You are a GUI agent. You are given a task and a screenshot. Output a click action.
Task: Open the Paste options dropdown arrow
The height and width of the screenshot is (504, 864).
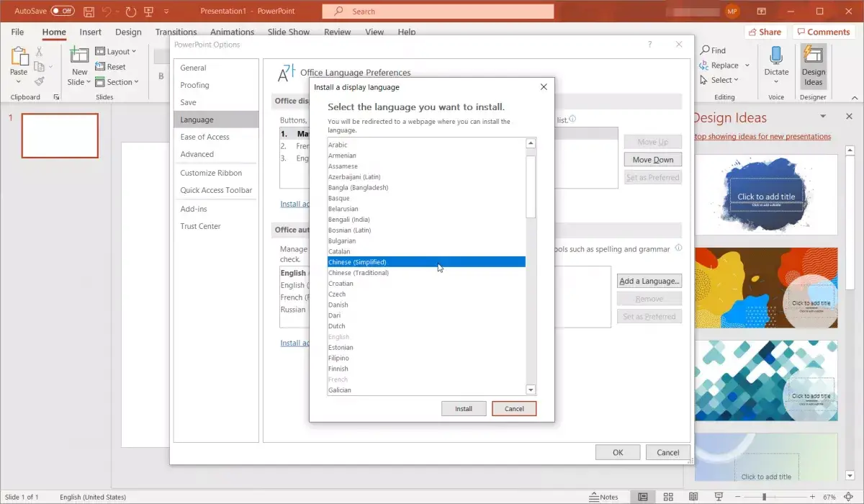coord(19,82)
